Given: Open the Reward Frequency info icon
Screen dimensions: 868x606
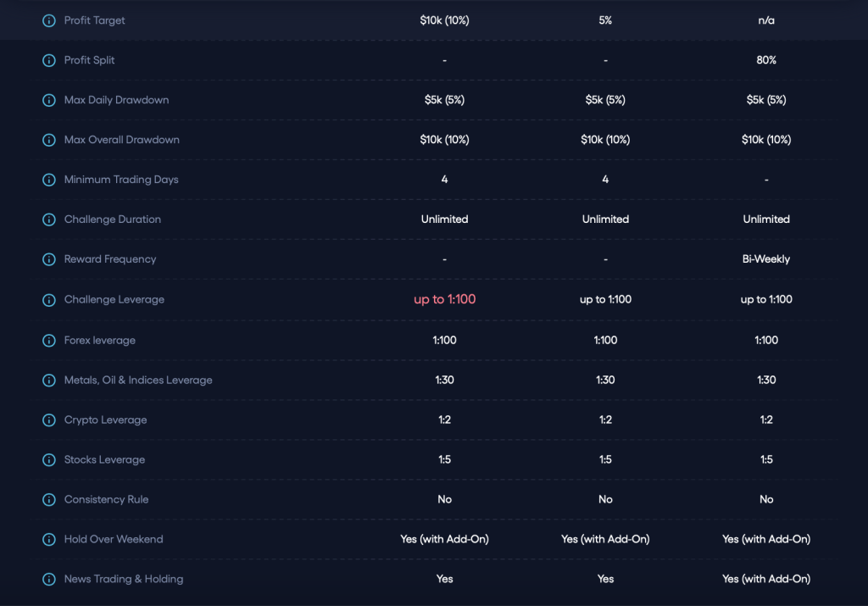Looking at the screenshot, I should coord(49,259).
